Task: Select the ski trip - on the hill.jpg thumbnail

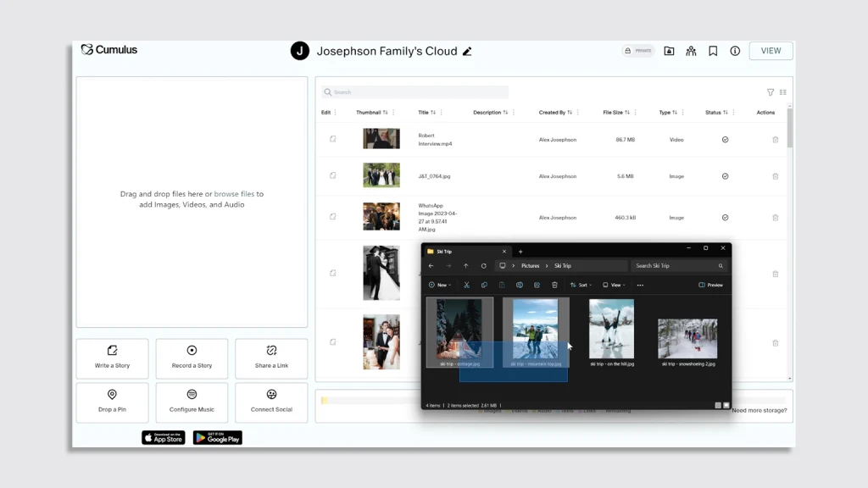Action: (611, 329)
